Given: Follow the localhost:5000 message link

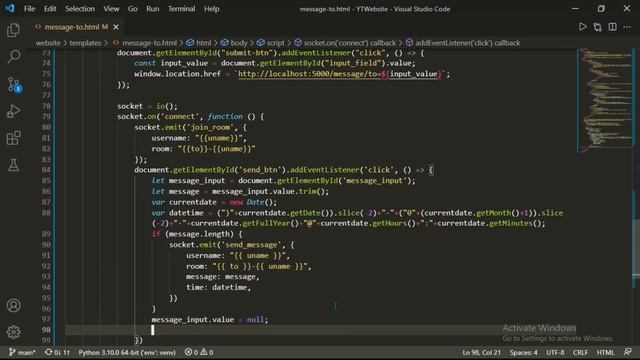Looking at the screenshot, I should point(339,74).
